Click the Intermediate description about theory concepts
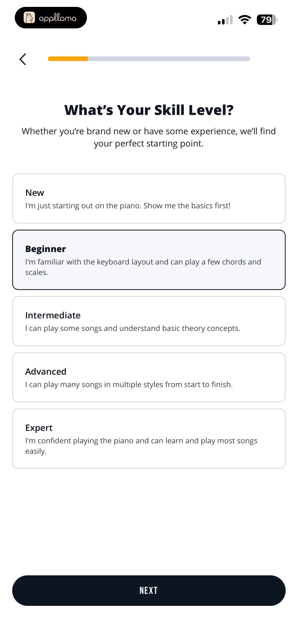Screen dimensions: 298x644 click(x=133, y=328)
